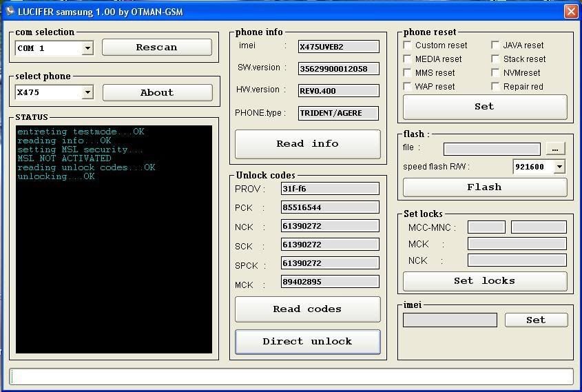Click the flash file path field
The height and width of the screenshot is (392, 582).
point(492,149)
